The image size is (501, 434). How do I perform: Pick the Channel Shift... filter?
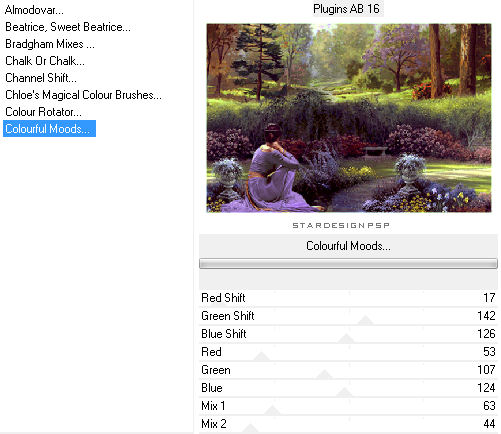41,78
